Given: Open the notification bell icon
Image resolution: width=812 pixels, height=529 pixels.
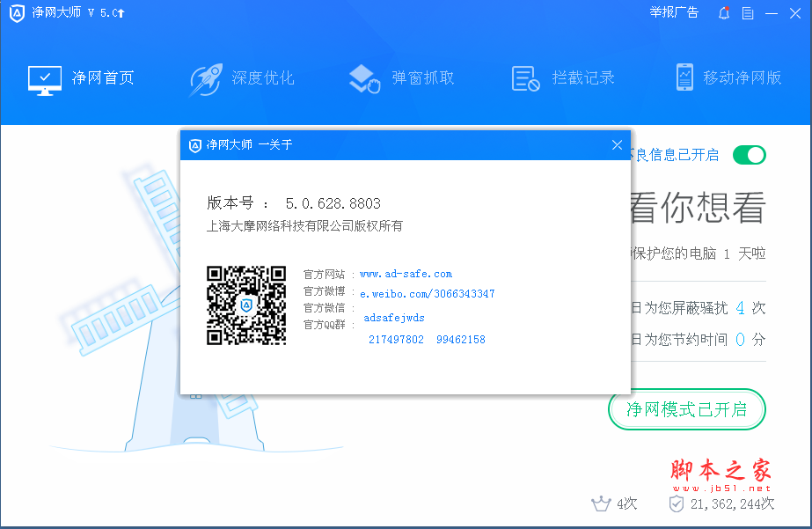Looking at the screenshot, I should coord(724,13).
